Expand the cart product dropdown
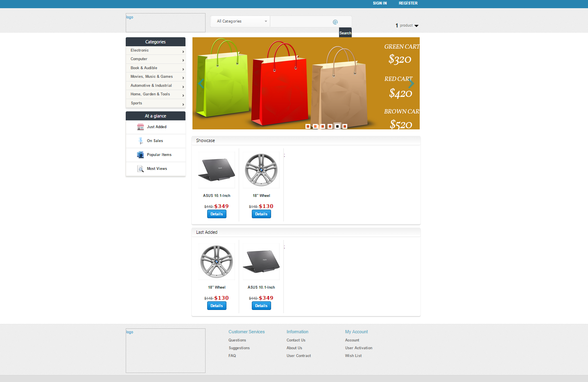 click(x=416, y=26)
